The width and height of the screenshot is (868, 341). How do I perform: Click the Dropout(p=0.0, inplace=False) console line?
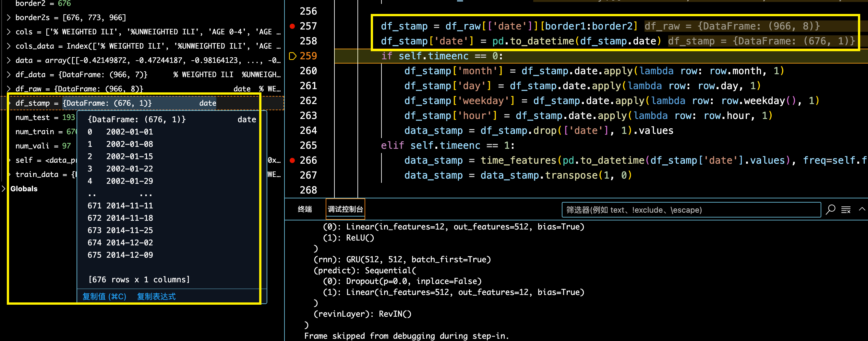pyautogui.click(x=402, y=281)
